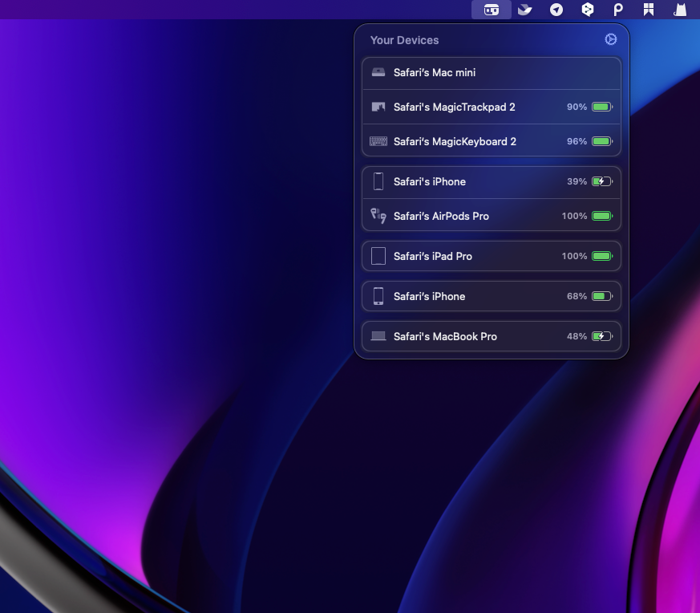Image resolution: width=700 pixels, height=613 pixels.
Task: Open settings with the gear icon
Action: coord(611,39)
